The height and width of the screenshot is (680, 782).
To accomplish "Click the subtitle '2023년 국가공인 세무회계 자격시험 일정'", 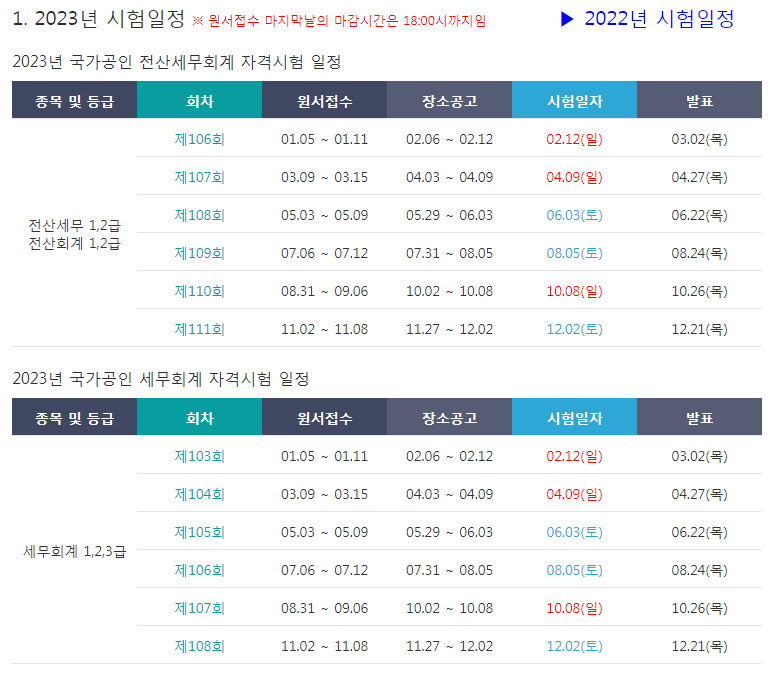I will click(x=161, y=379).
